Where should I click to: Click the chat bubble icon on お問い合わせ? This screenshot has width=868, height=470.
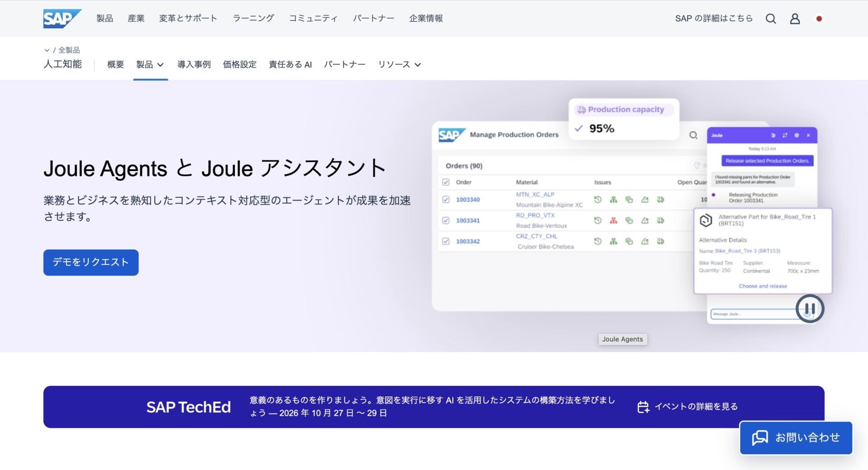point(760,437)
